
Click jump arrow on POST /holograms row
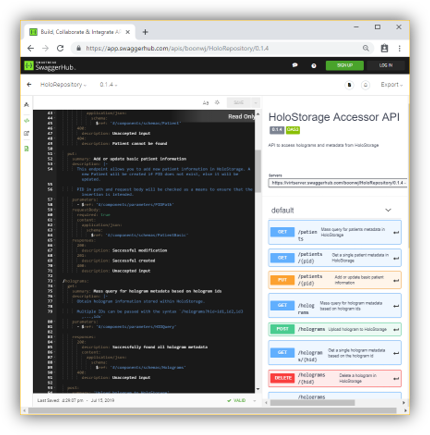(396, 330)
